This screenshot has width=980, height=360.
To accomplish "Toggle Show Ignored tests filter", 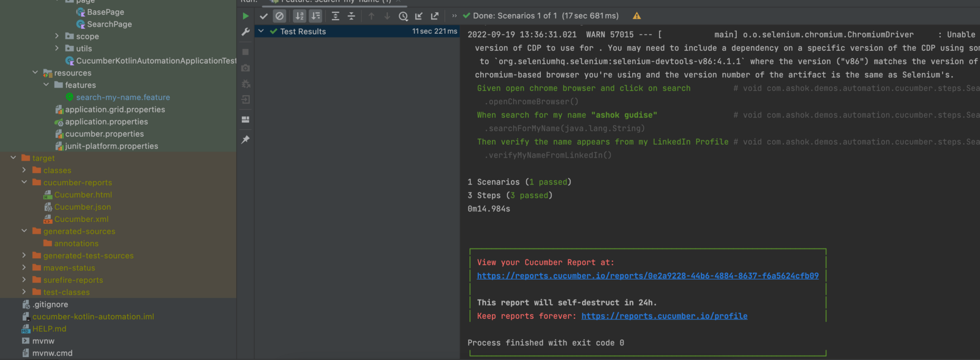I will click(x=279, y=16).
